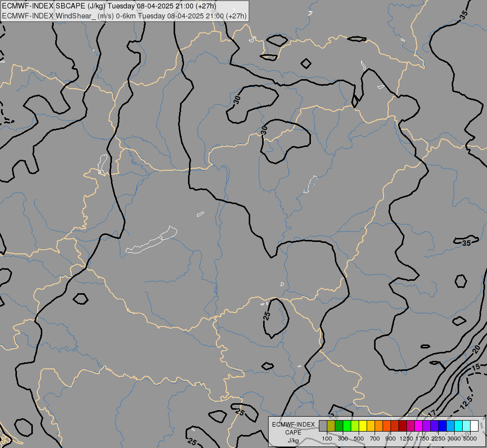Select the dark green CAPE legend swatch
This screenshot has height=448, width=487.
point(339,426)
